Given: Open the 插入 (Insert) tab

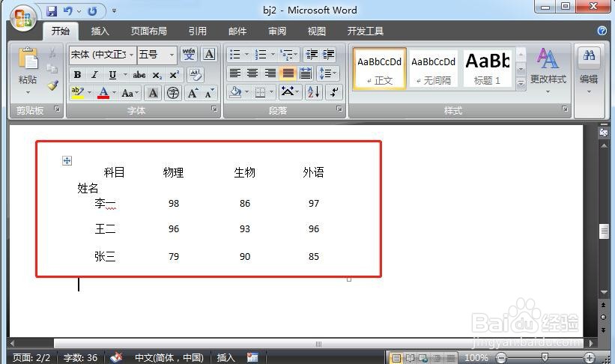Looking at the screenshot, I should pos(100,31).
